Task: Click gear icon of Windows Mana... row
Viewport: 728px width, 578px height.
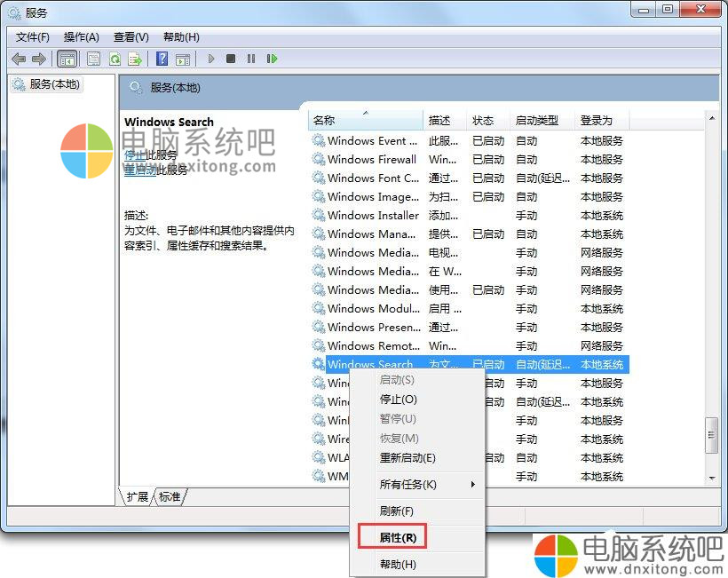Action: pyautogui.click(x=319, y=234)
